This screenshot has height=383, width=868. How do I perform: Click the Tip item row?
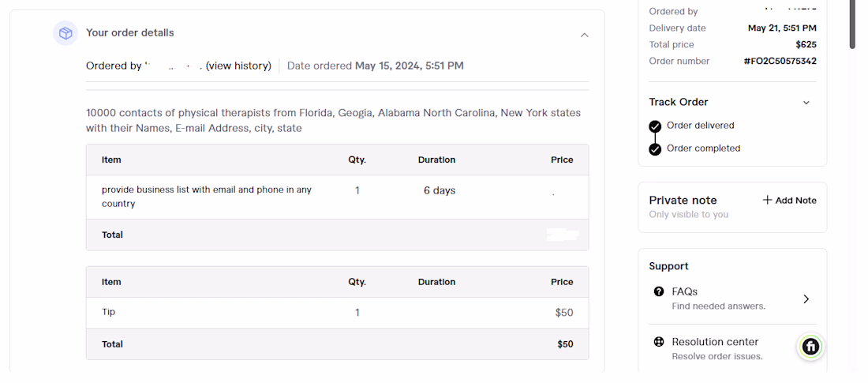337,313
